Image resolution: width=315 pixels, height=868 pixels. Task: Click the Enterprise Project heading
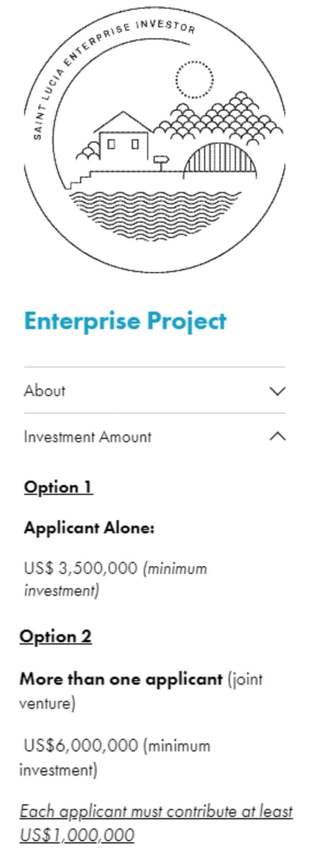tap(125, 321)
